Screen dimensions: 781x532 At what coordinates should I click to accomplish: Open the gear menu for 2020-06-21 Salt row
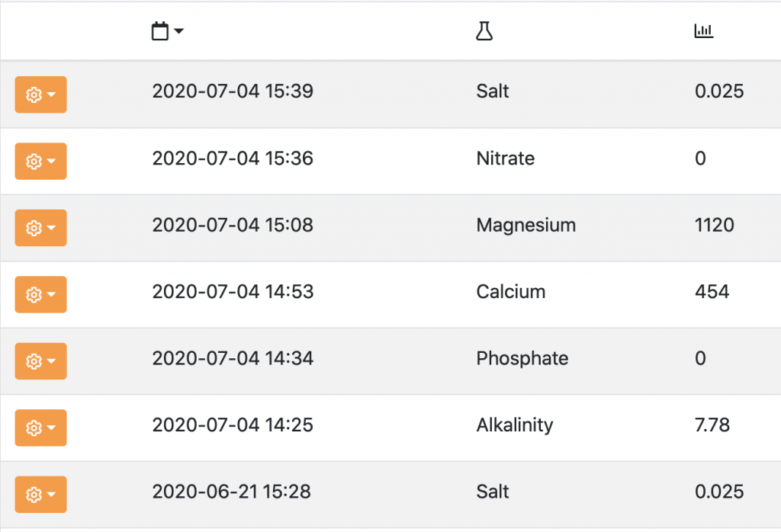(40, 495)
